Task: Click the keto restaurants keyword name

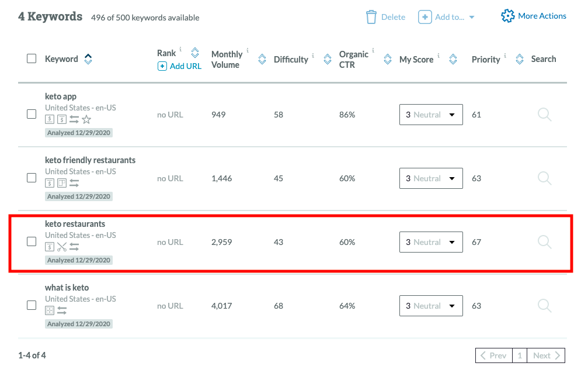Action: coord(75,224)
